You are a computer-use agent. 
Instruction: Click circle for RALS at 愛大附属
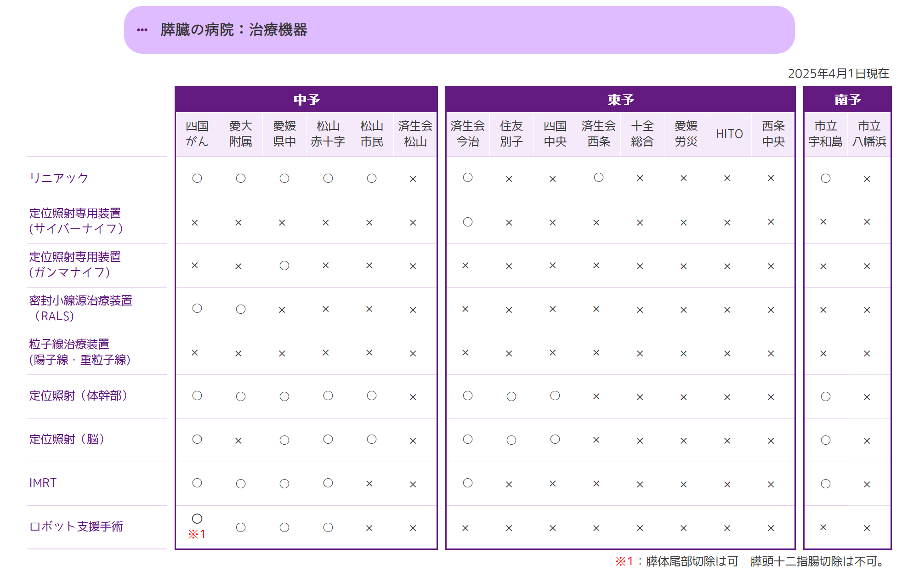(241, 309)
